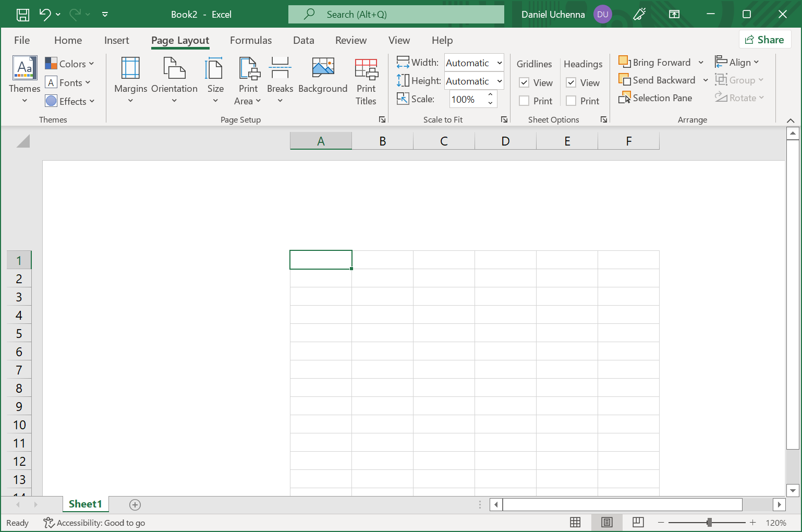The image size is (802, 532).
Task: Switch to Page Break Preview view
Action: pyautogui.click(x=638, y=522)
